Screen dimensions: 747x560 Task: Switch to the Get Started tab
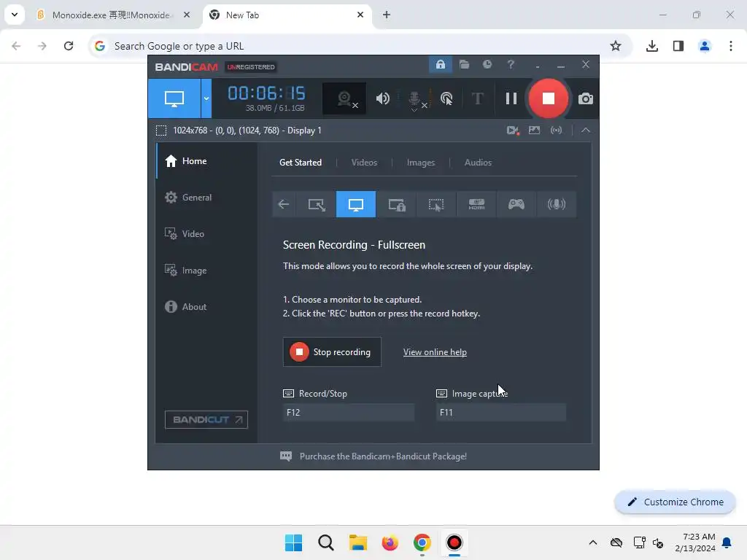click(x=301, y=163)
